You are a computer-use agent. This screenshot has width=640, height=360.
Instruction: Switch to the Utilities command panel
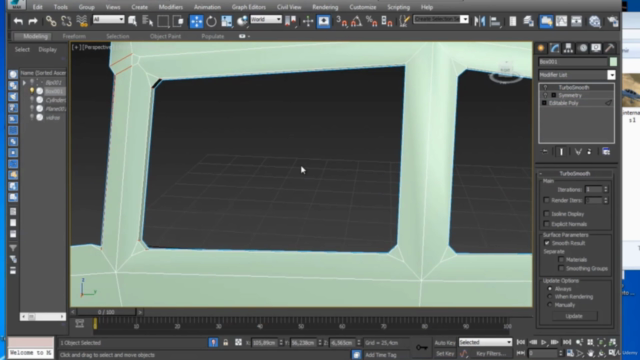tap(610, 48)
